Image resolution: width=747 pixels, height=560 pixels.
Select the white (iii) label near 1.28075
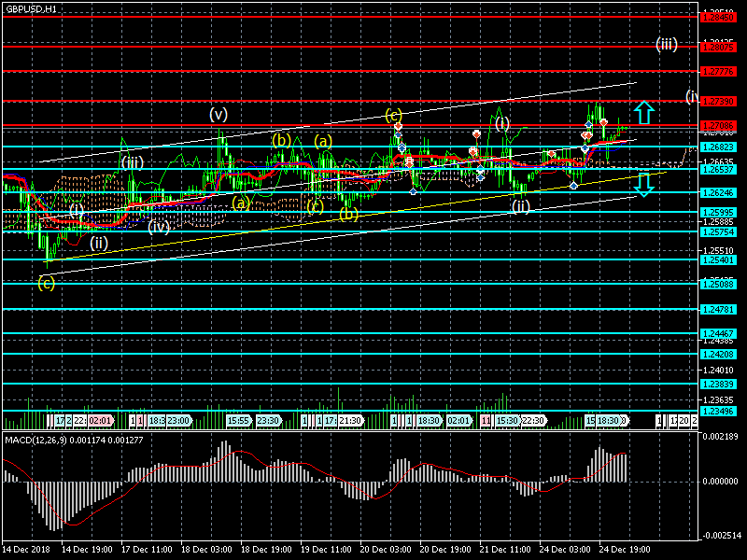[x=666, y=44]
